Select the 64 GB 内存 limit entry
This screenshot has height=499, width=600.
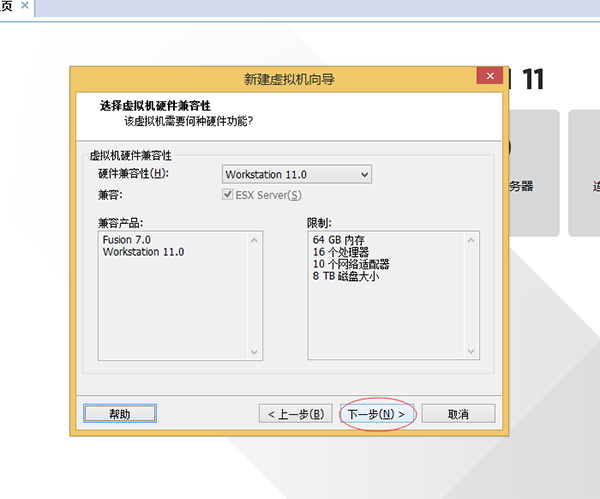[340, 240]
